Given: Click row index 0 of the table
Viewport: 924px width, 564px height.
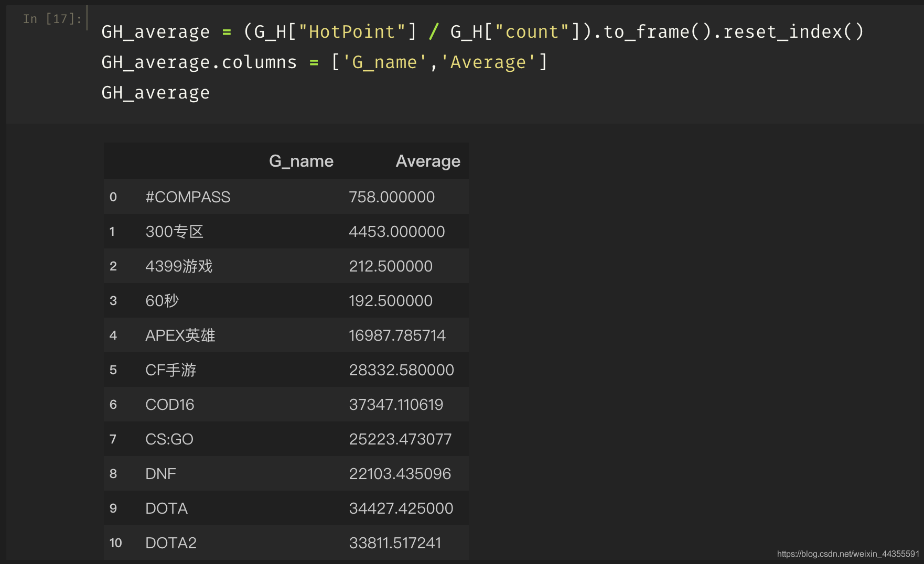Looking at the screenshot, I should (113, 197).
